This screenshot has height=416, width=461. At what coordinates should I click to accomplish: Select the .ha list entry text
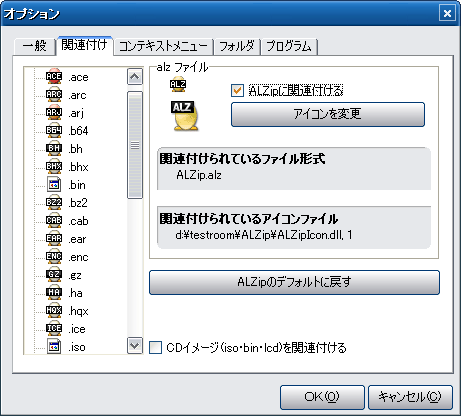(x=75, y=293)
